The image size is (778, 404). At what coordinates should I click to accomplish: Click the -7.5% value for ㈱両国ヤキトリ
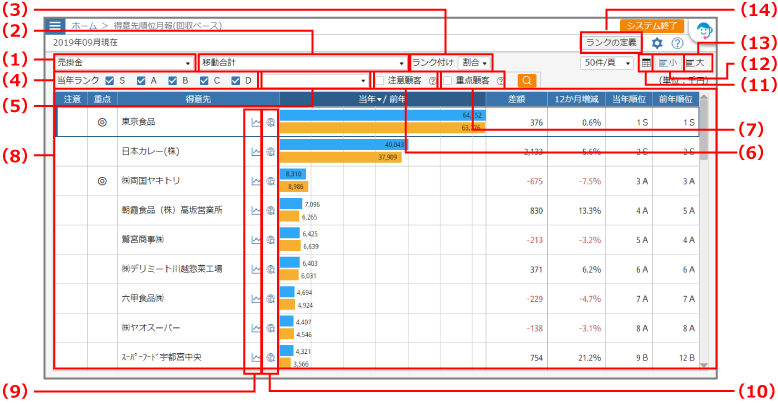(589, 181)
